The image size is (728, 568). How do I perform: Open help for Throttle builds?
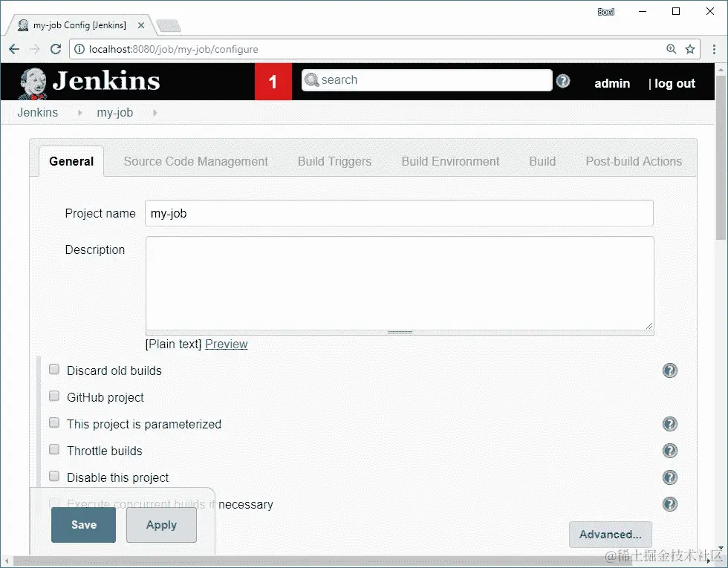click(669, 451)
